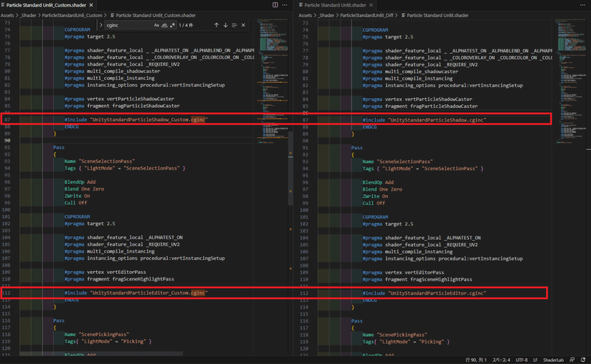Click 'Name "SceneSelectionPass"' line in left editor
This screenshot has height=364, width=591.
pos(100,161)
